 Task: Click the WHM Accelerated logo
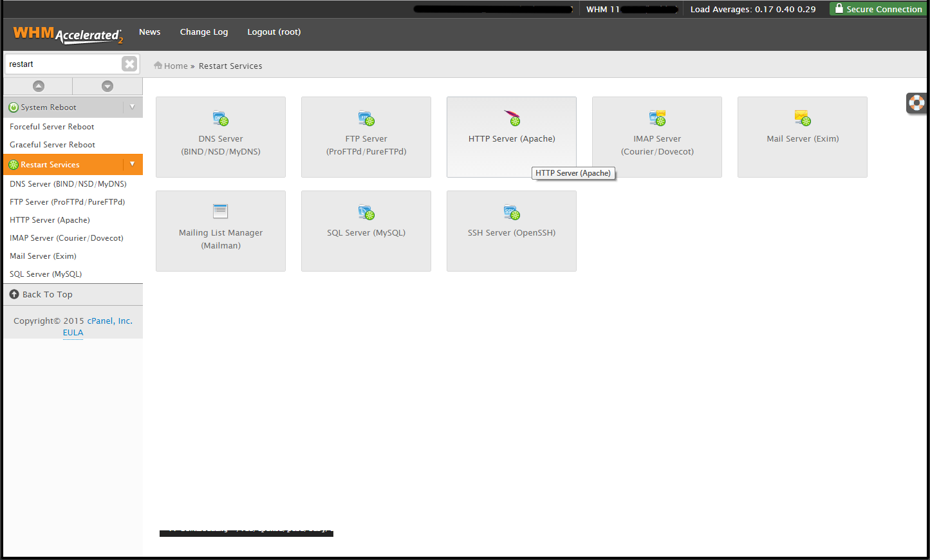tap(68, 34)
